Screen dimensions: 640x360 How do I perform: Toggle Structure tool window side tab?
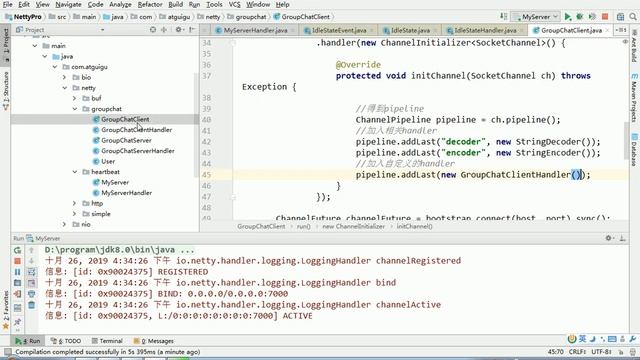pos(6,91)
